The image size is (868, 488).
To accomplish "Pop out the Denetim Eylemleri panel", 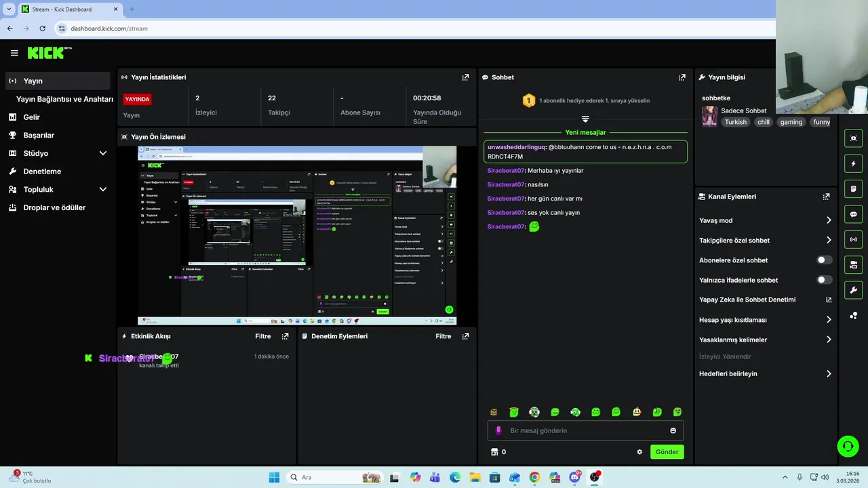I will point(465,336).
